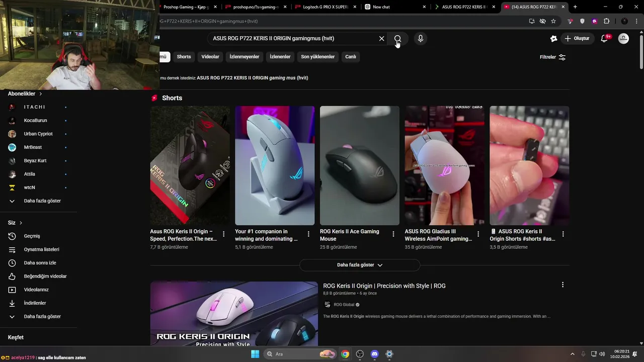The image size is (644, 362).
Task: Open options for ASUS ROG Keris II Origin Shorts
Action: click(563, 234)
